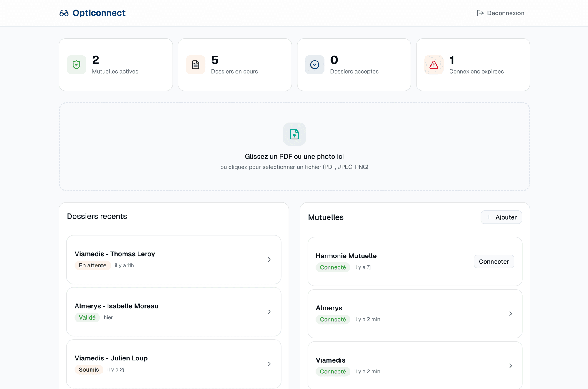Click the check-circle icon for Dossiers acceptes

point(314,64)
